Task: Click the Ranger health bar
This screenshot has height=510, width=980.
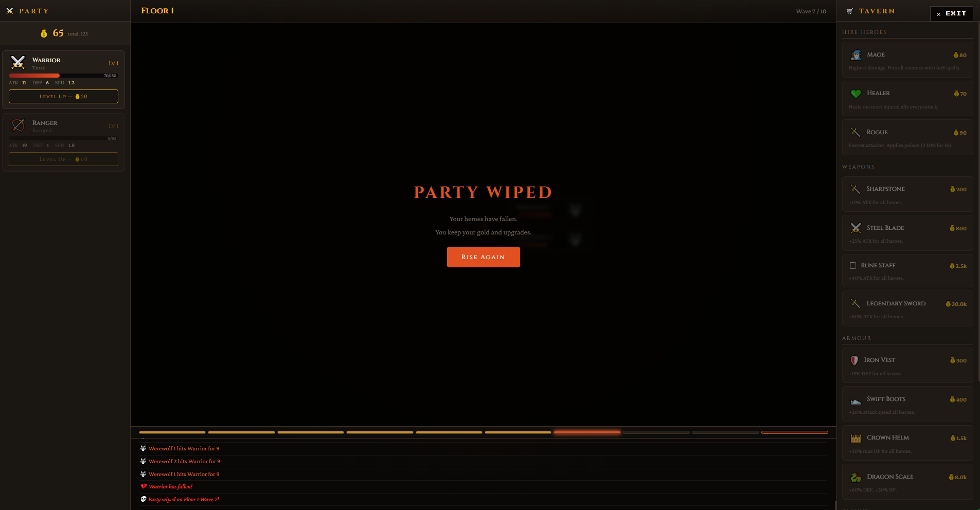Action: [63, 138]
